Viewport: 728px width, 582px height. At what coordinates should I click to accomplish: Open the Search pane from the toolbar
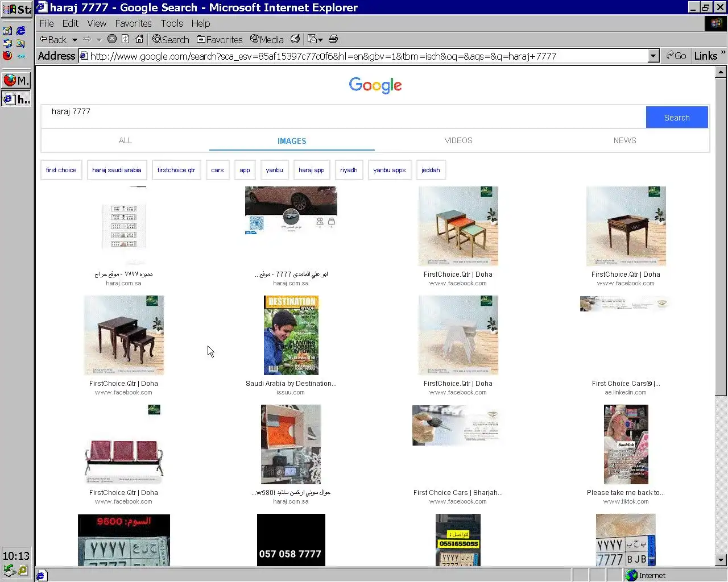tap(171, 39)
